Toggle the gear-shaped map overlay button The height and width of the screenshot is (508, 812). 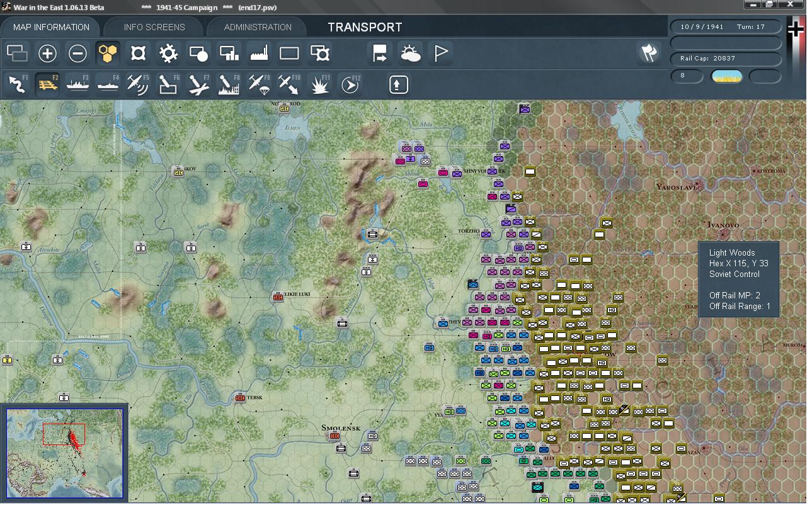coord(168,54)
